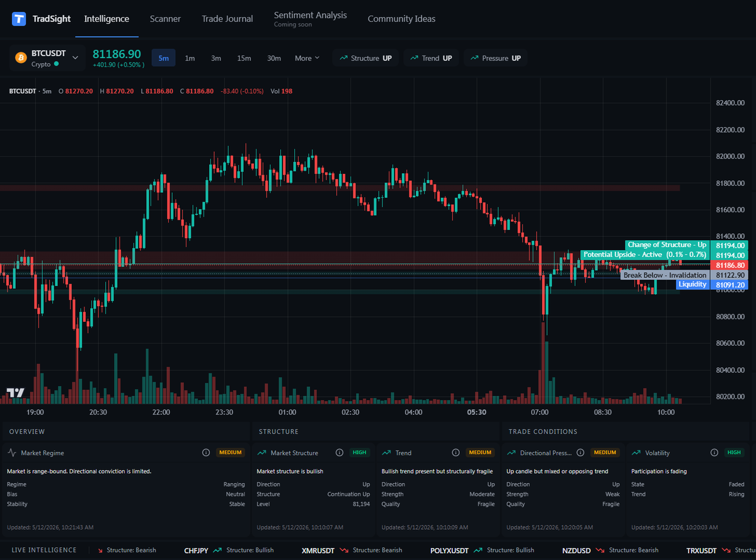
Task: Click the Directional Pressure MEDIUM badge
Action: 605,452
